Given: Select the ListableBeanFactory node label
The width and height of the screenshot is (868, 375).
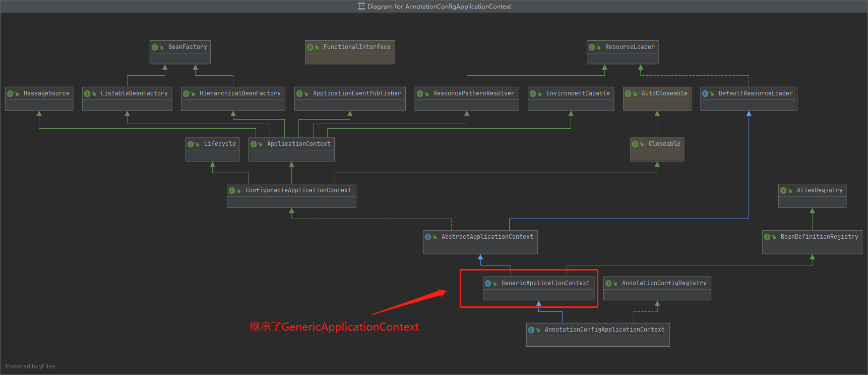Looking at the screenshot, I should [134, 93].
